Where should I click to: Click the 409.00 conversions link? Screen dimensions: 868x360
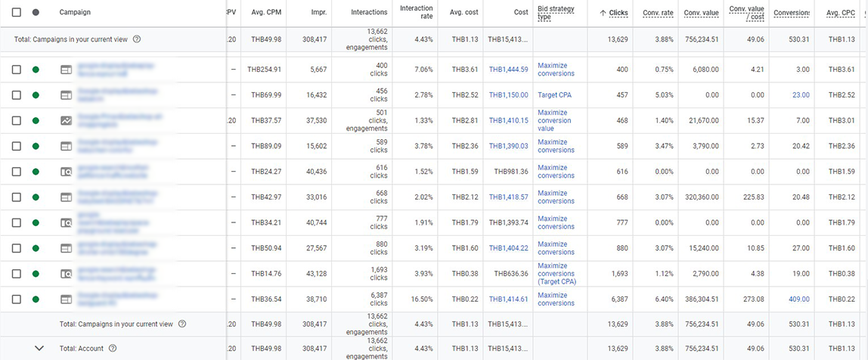click(x=798, y=299)
